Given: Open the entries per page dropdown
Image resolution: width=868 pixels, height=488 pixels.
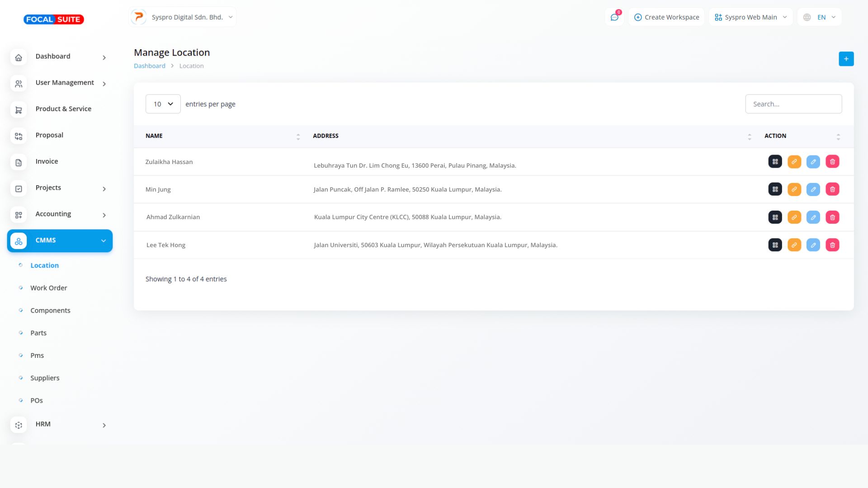Looking at the screenshot, I should [163, 104].
